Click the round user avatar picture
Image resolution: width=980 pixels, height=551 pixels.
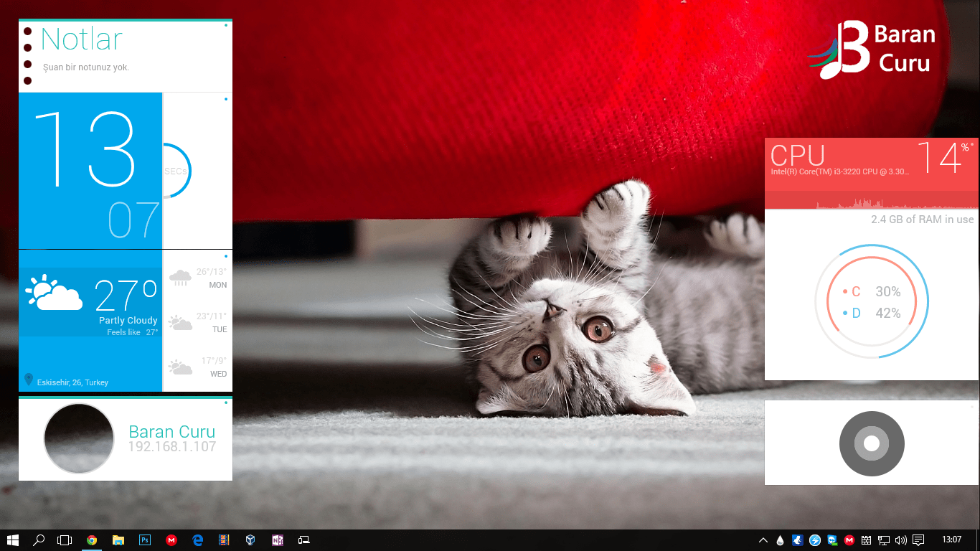coord(79,438)
